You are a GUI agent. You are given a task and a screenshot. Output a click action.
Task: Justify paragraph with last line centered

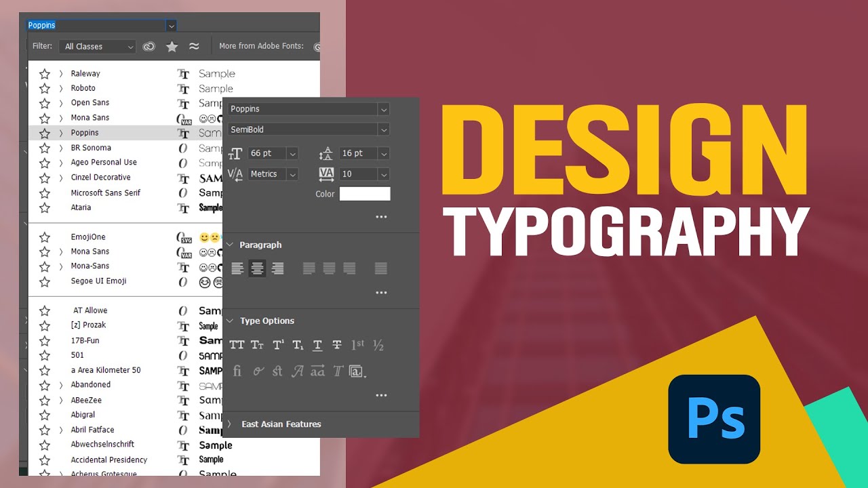(329, 268)
